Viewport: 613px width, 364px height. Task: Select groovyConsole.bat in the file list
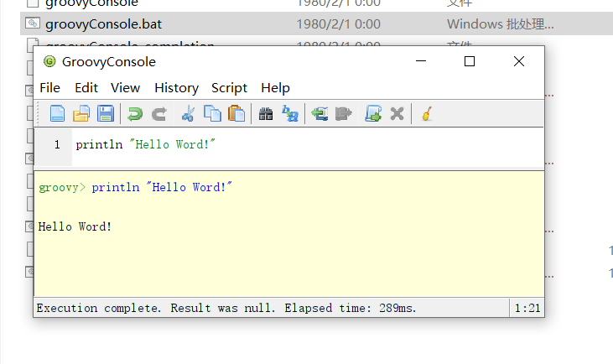point(104,23)
